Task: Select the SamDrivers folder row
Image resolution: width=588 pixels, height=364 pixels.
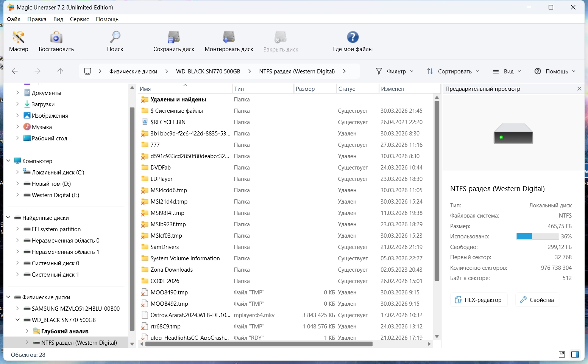Action: [x=286, y=247]
